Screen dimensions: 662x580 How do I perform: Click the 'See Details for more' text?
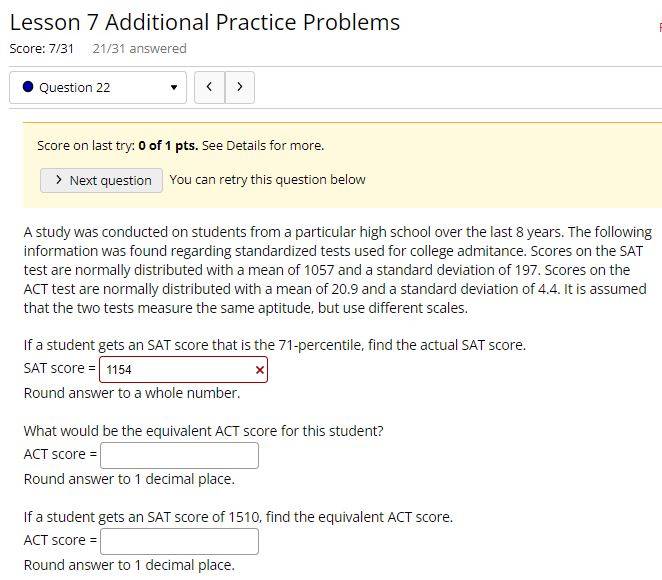click(x=263, y=146)
